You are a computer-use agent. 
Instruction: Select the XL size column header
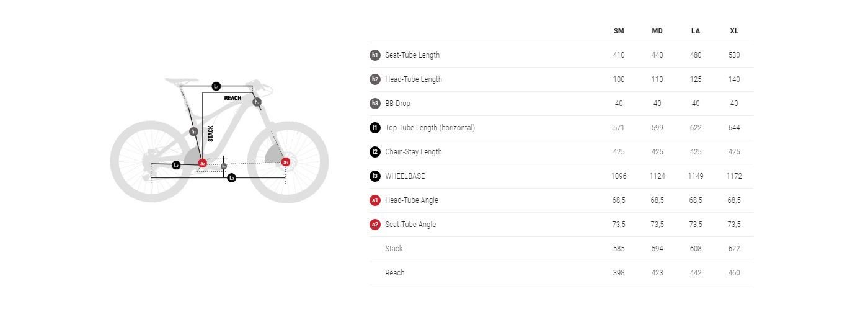[734, 31]
